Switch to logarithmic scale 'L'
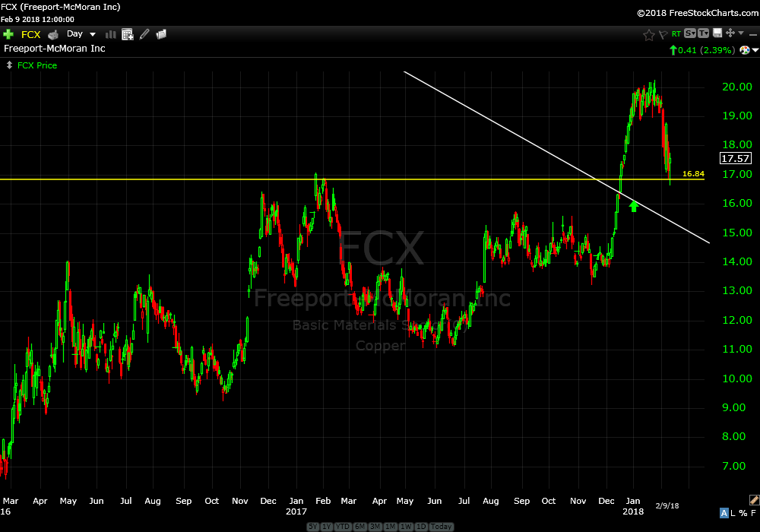The height and width of the screenshot is (532, 760). pos(734,513)
